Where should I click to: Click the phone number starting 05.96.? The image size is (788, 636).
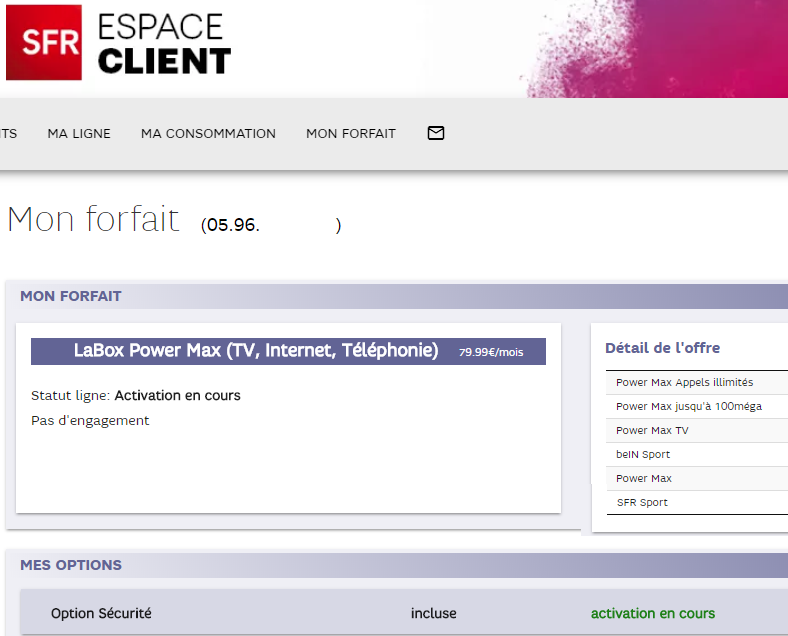coord(271,225)
